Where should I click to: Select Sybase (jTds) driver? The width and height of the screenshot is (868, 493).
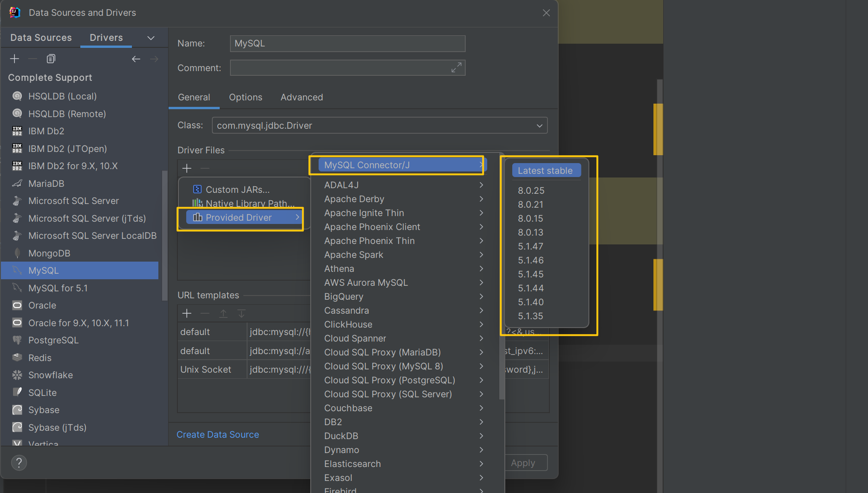pos(80,427)
